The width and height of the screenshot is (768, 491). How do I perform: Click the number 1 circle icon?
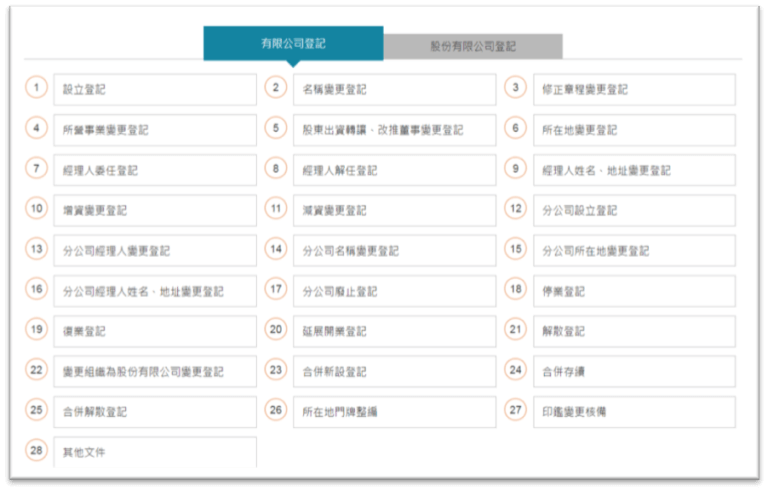pyautogui.click(x=37, y=88)
